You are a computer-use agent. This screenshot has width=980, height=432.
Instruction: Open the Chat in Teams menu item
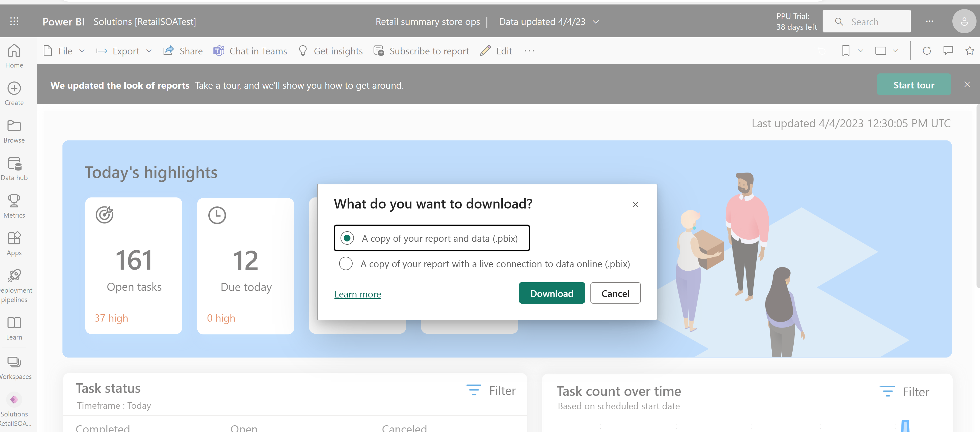tap(250, 51)
